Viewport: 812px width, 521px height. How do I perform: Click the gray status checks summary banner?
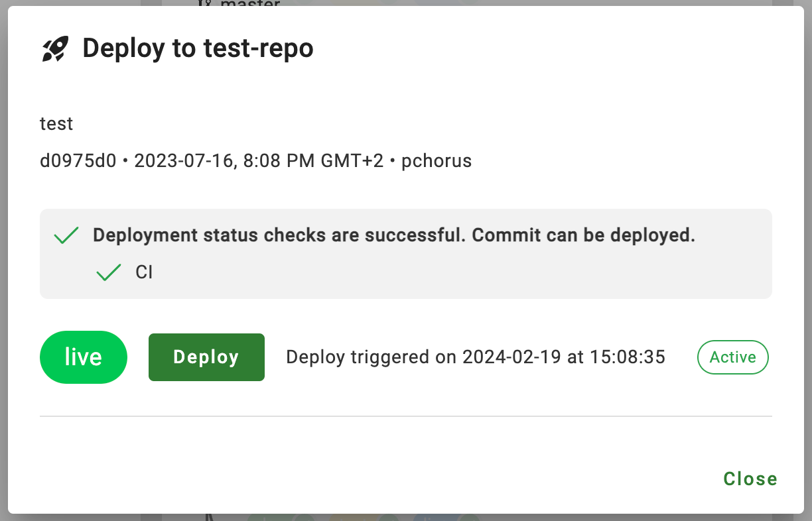pos(405,253)
